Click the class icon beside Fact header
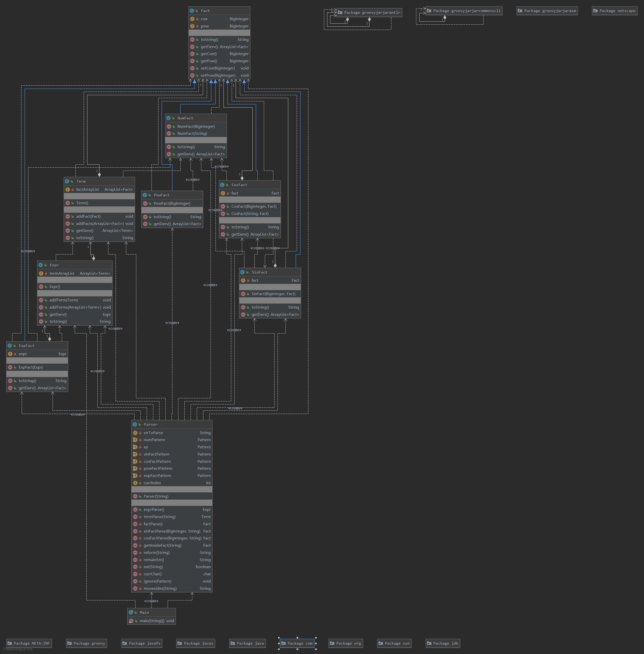The image size is (644, 654). (x=192, y=11)
